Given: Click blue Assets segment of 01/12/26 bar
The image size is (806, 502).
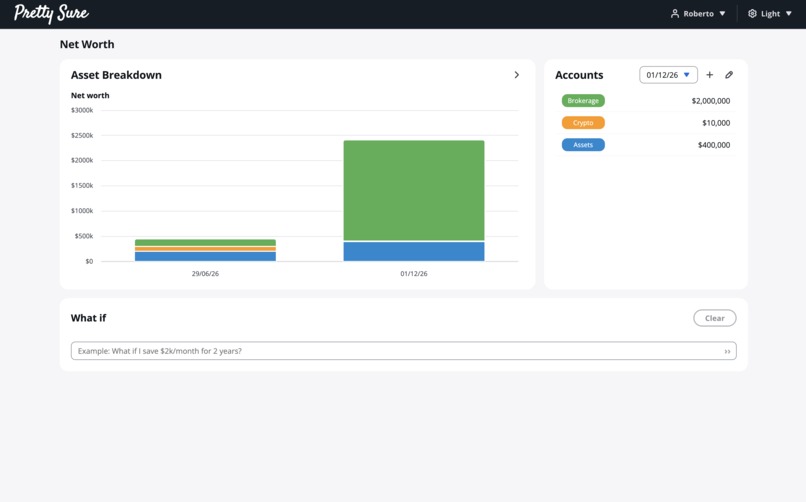Looking at the screenshot, I should point(414,251).
